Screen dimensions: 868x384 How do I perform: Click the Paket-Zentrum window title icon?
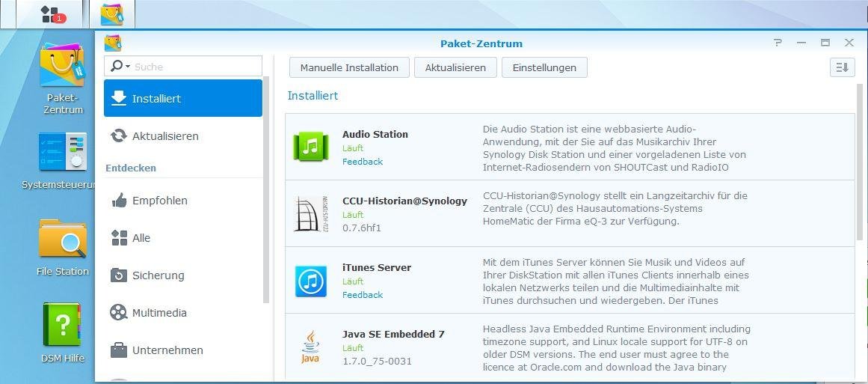coord(113,43)
